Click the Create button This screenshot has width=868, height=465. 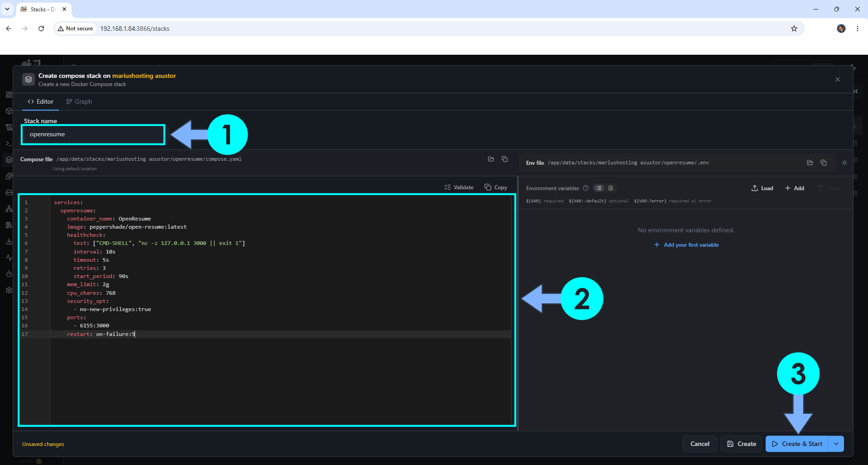[742, 444]
